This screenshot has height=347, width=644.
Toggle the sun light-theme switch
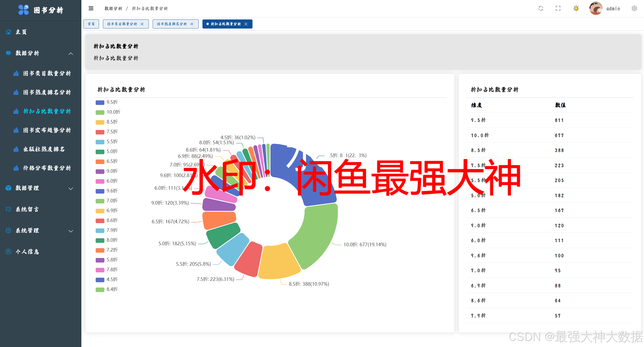click(576, 9)
